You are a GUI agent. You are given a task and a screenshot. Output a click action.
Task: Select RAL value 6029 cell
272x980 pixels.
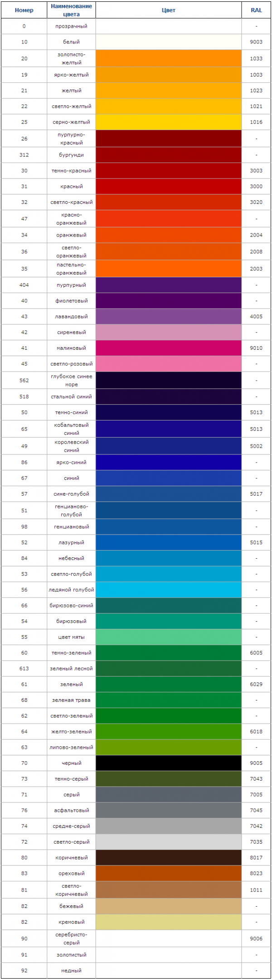[256, 684]
